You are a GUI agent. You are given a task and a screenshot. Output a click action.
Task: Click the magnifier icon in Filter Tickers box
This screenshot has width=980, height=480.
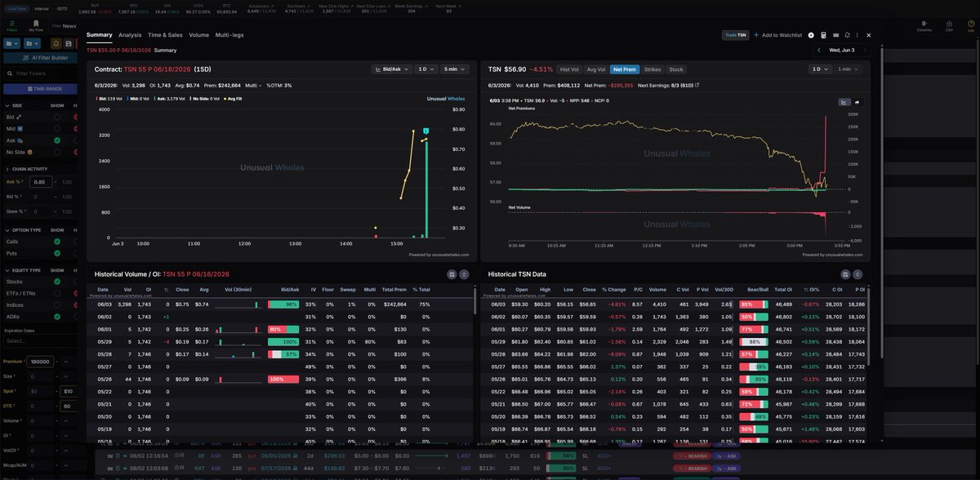10,73
